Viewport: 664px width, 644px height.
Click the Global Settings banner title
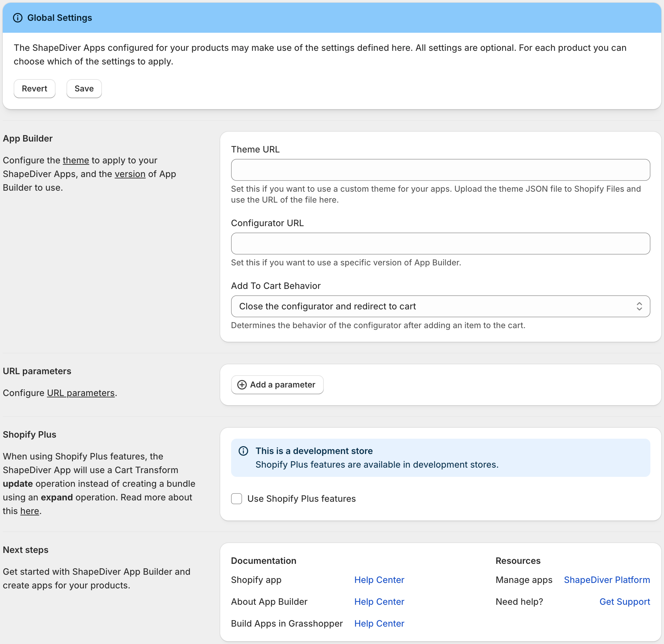(x=60, y=18)
